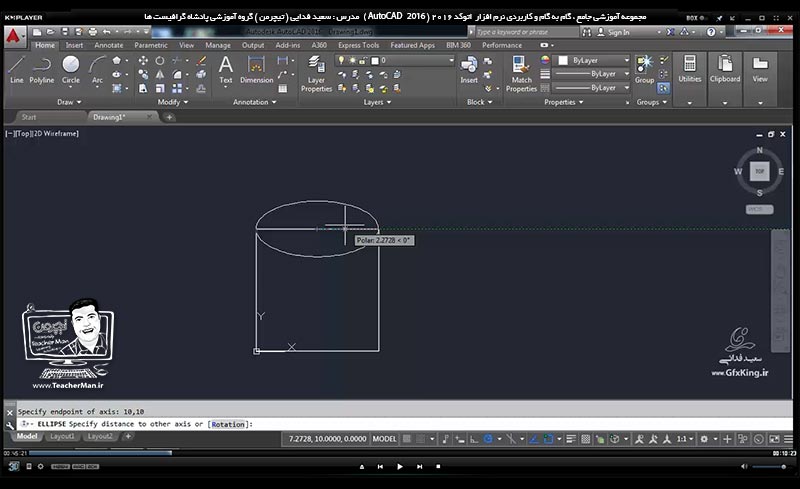The image size is (800, 489).
Task: Click the Object Color wheel icon
Action: pos(545,60)
